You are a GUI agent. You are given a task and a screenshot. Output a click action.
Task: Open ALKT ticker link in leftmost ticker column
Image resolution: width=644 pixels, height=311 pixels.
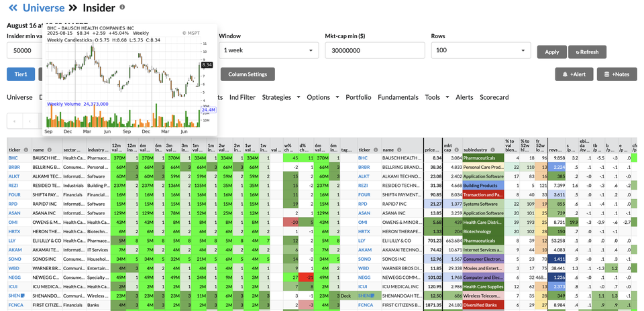[13, 176]
